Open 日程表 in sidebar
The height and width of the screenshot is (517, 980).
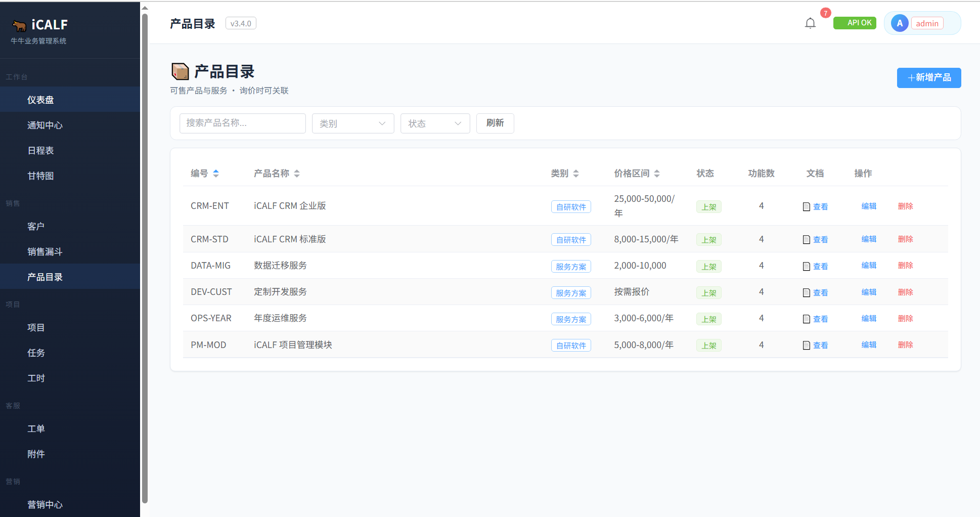[70, 150]
